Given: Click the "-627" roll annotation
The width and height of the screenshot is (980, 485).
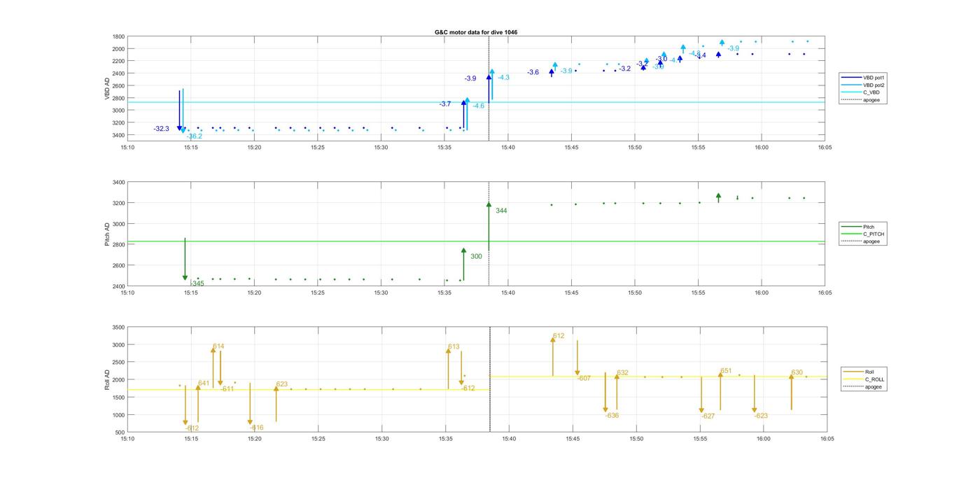Looking at the screenshot, I should click(x=708, y=416).
